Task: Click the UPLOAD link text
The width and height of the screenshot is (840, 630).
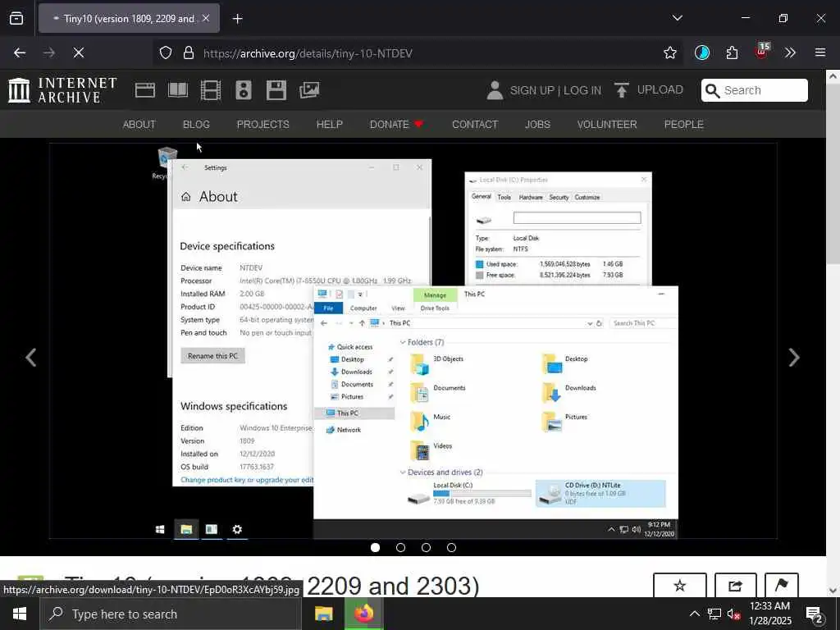Action: (x=660, y=90)
